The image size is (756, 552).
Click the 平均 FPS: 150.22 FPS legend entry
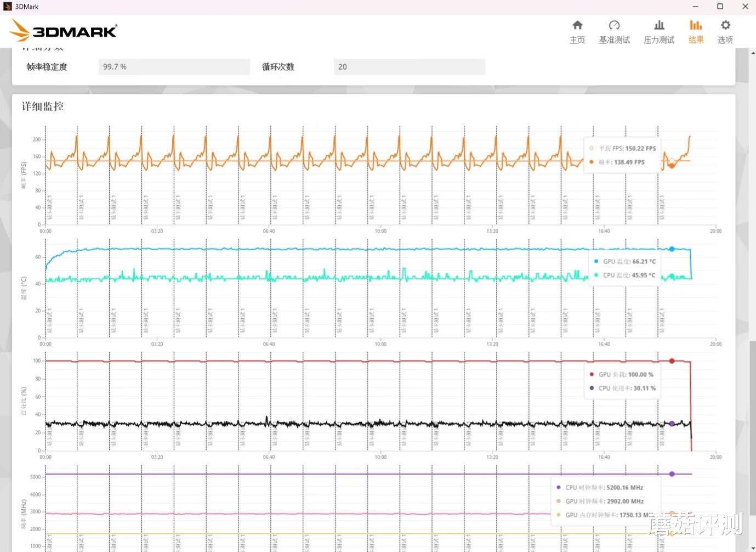pyautogui.click(x=623, y=148)
